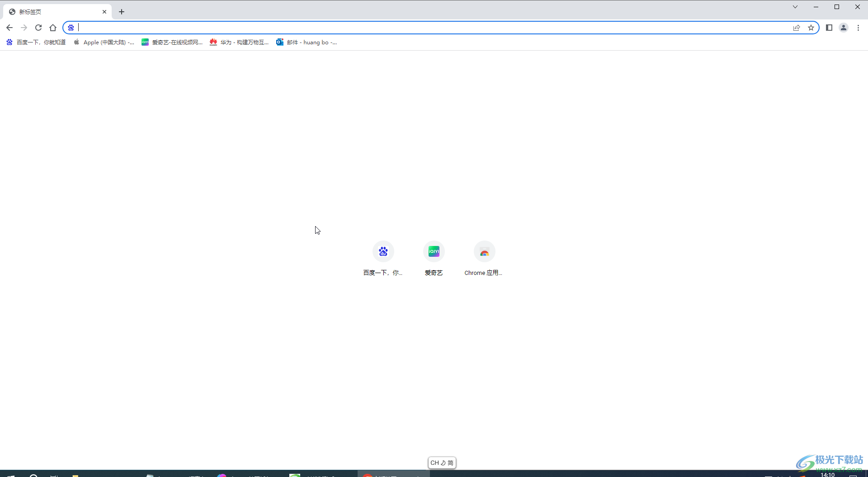Image resolution: width=868 pixels, height=477 pixels.
Task: Close the 新标签页 tab
Action: [x=104, y=12]
